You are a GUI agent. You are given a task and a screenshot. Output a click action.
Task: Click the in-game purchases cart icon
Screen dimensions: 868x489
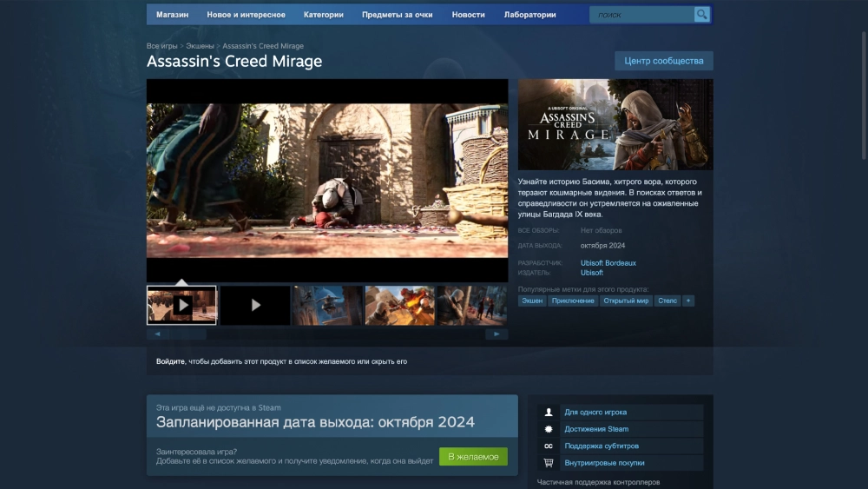pyautogui.click(x=548, y=463)
